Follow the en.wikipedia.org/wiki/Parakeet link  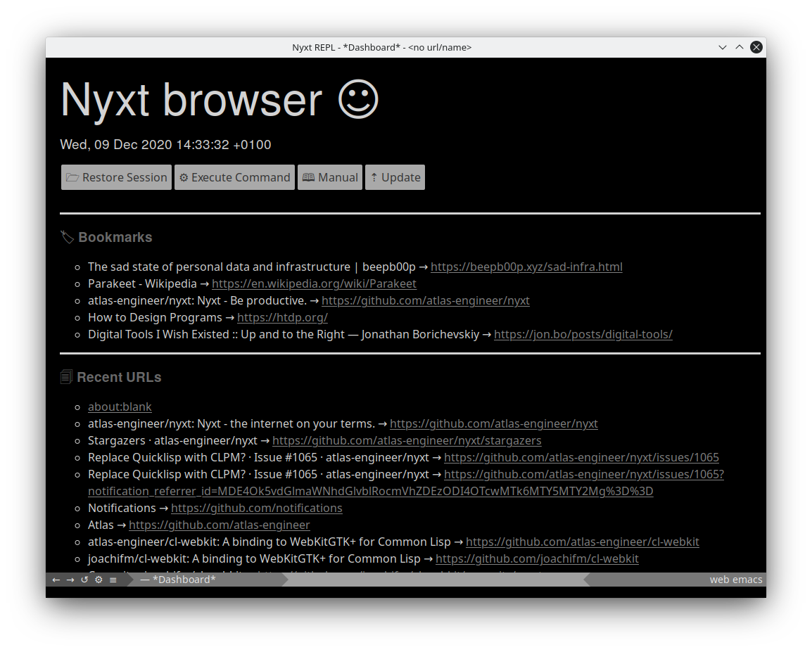pos(314,283)
